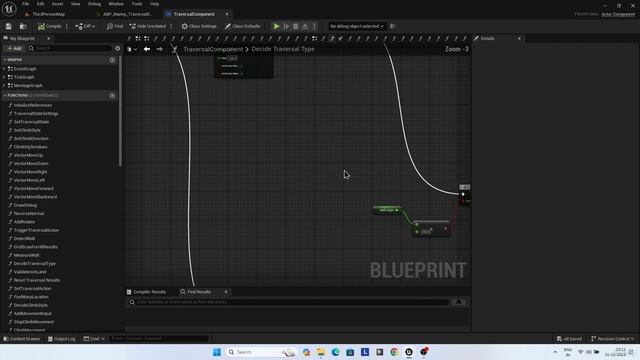Expand the EventGraph tree item
This screenshot has height=360, width=640.
pos(4,69)
